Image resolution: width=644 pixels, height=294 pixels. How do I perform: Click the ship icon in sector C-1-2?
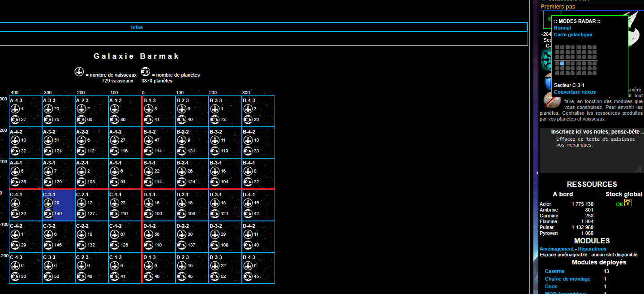(x=115, y=234)
